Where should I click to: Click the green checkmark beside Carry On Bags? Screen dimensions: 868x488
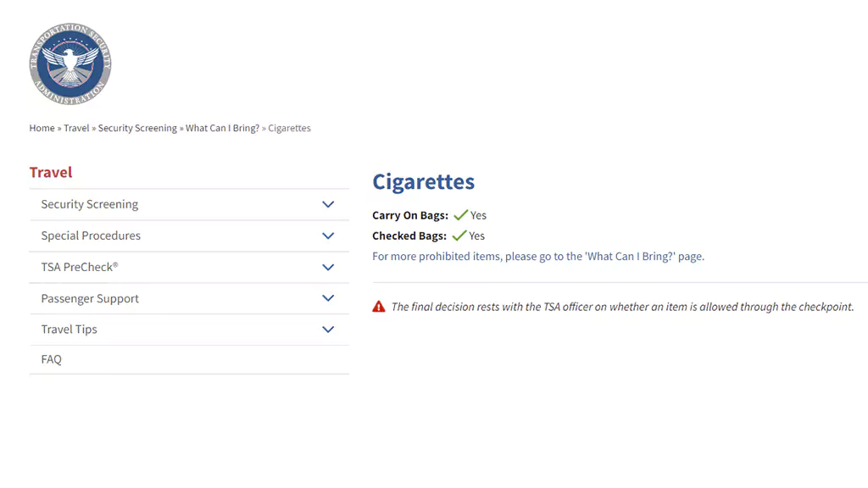[460, 215]
